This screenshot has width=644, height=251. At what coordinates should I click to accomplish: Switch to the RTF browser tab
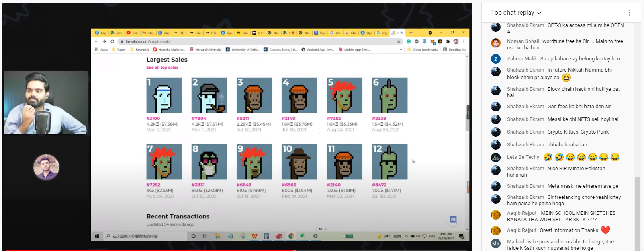pyautogui.click(x=180, y=33)
